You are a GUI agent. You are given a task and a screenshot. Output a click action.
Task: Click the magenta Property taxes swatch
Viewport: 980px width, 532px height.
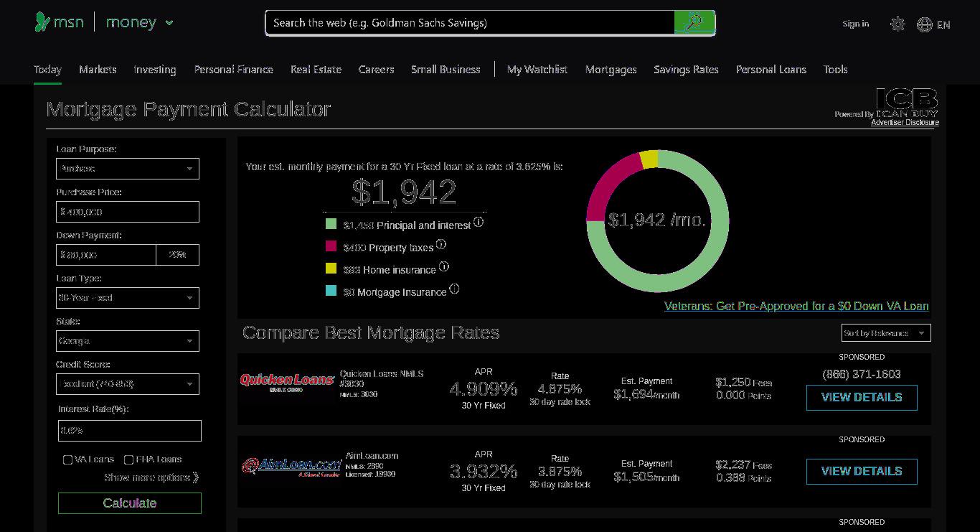tap(331, 246)
